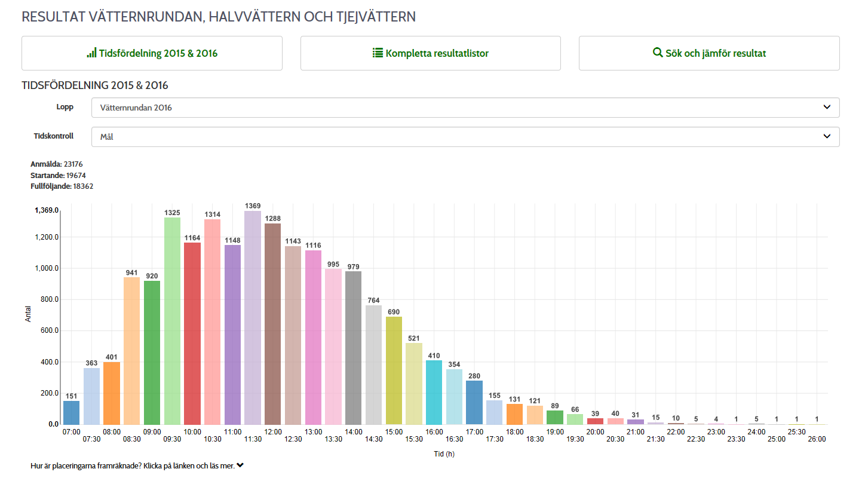Click the pale yellow 15:30 bar with 521
Image resolution: width=868 pixels, height=478 pixels.
[x=414, y=384]
